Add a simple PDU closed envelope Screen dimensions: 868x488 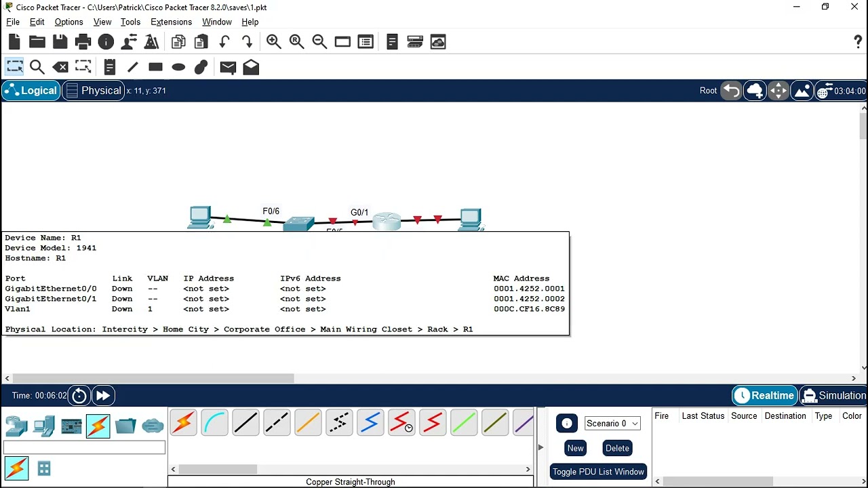point(228,67)
